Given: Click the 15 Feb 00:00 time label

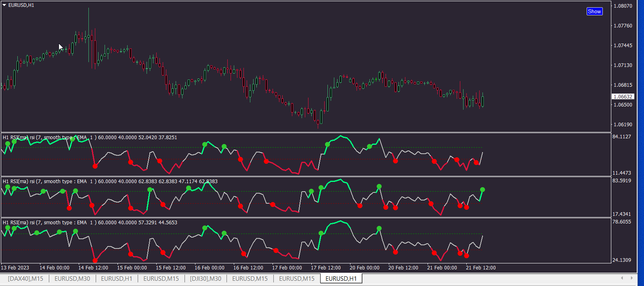Looking at the screenshot, I should [x=132, y=268].
